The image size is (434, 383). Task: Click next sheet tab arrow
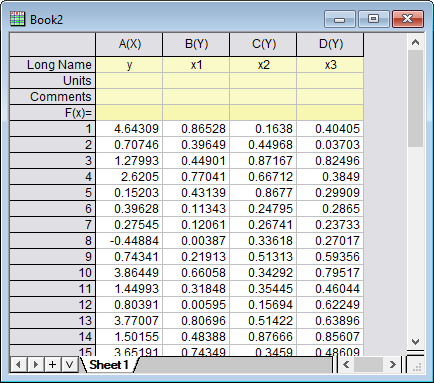(36, 365)
